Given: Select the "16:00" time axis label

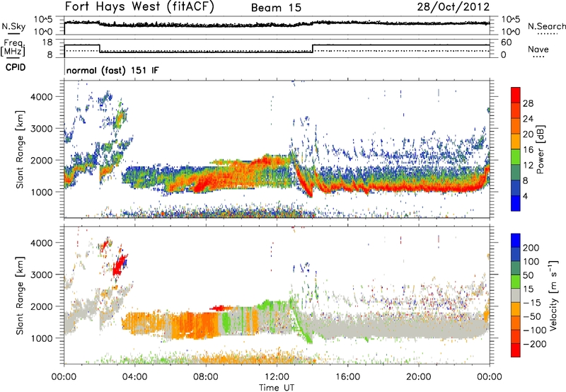Looking at the screenshot, I should coord(347,377).
